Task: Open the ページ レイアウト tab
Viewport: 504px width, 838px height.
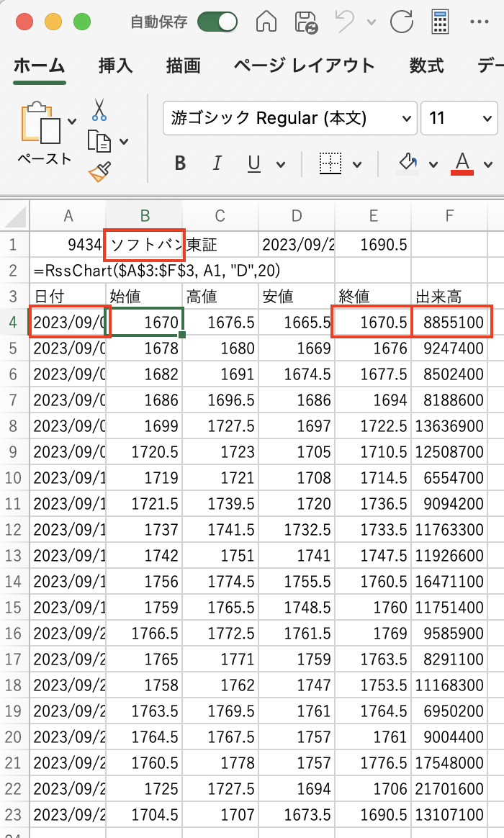Action: pos(304,66)
